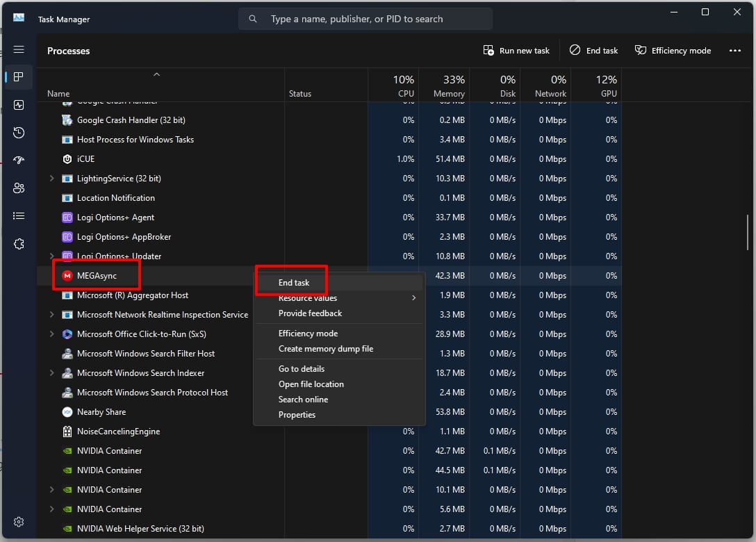Sort by the Network column header
The height and width of the screenshot is (542, 756).
point(545,85)
